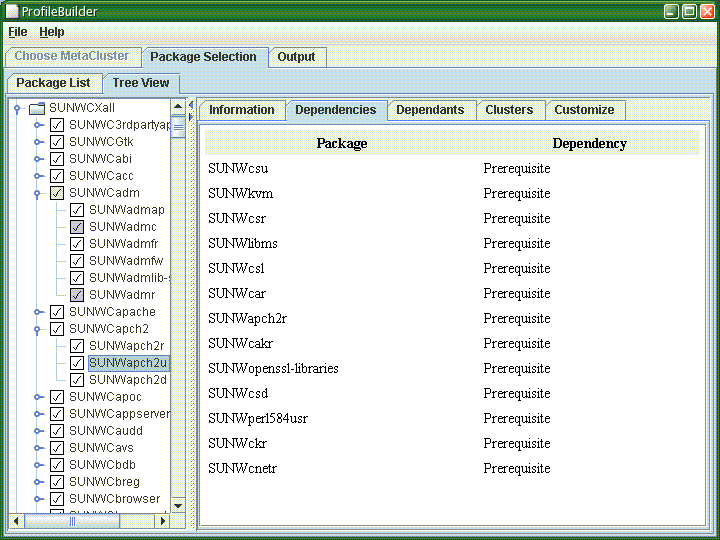
Task: Switch to the Output tab
Action: pos(297,57)
